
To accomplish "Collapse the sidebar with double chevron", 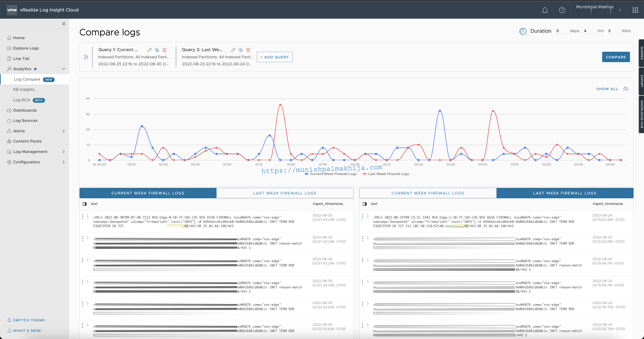I will 64,24.
